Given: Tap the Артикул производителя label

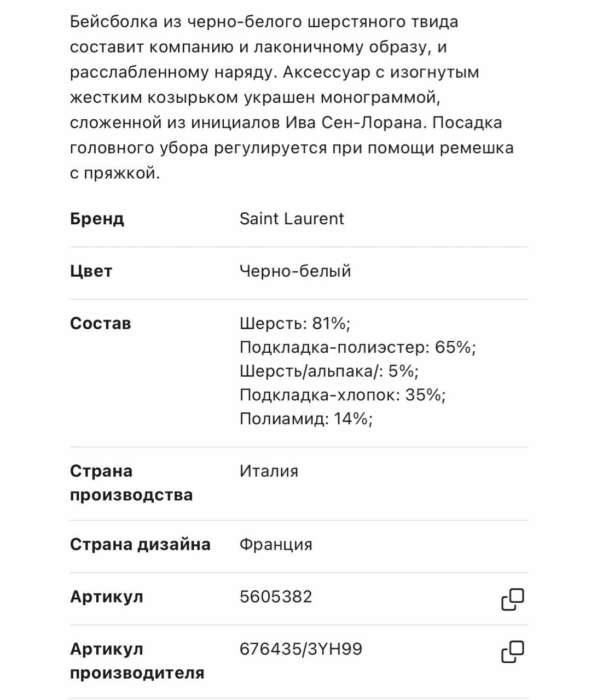Looking at the screenshot, I should [x=137, y=661].
